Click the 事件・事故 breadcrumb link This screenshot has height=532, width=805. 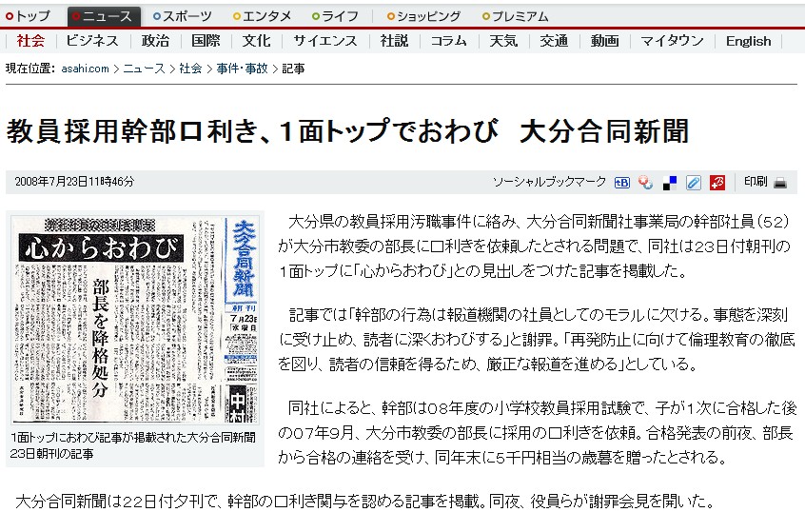coord(242,69)
